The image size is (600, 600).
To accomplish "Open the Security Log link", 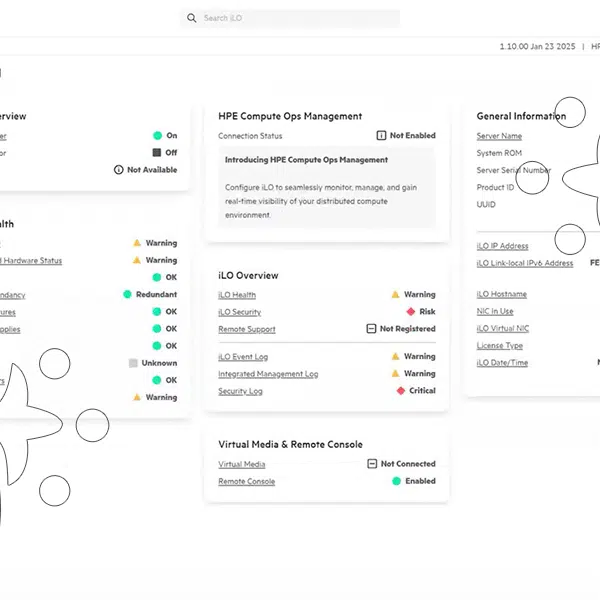I will coord(240,391).
